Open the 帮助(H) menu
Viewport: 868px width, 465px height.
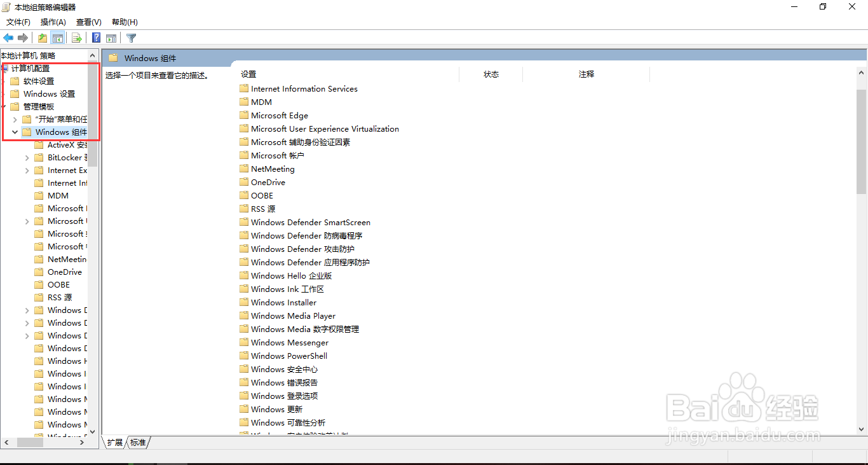125,22
